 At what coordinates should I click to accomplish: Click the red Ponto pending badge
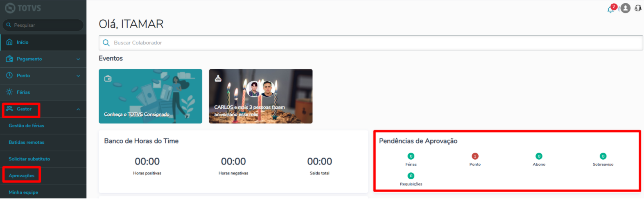(x=475, y=156)
